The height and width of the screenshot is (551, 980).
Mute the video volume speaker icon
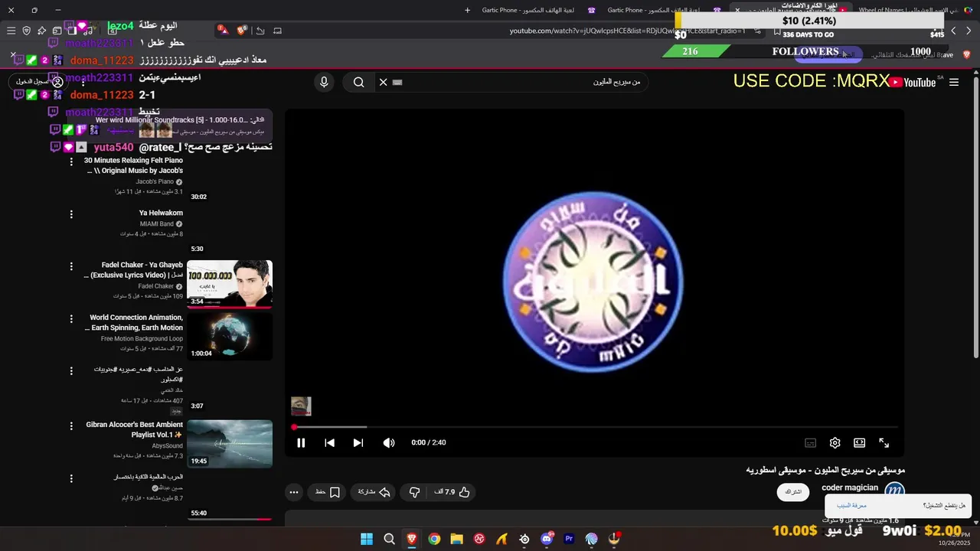pyautogui.click(x=389, y=442)
